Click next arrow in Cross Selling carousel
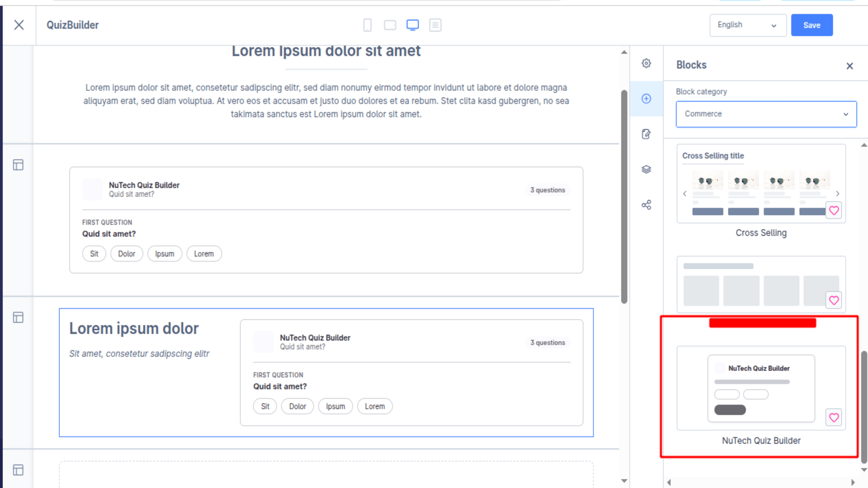Screen dimensions: 868x488 (x=837, y=193)
